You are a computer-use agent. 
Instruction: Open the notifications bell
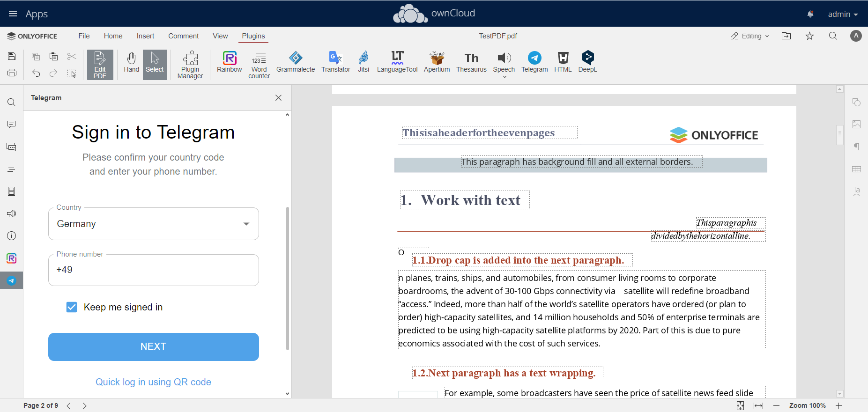(x=810, y=14)
